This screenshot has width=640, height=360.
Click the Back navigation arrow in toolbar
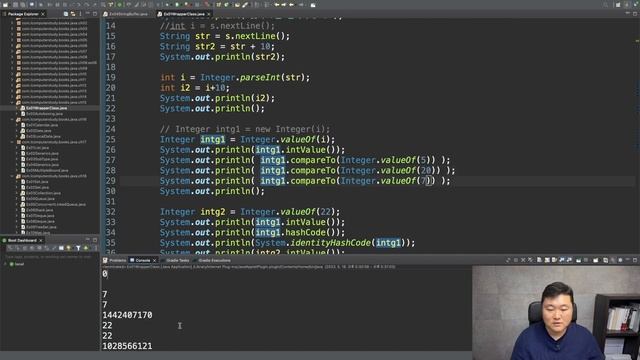coord(292,4)
